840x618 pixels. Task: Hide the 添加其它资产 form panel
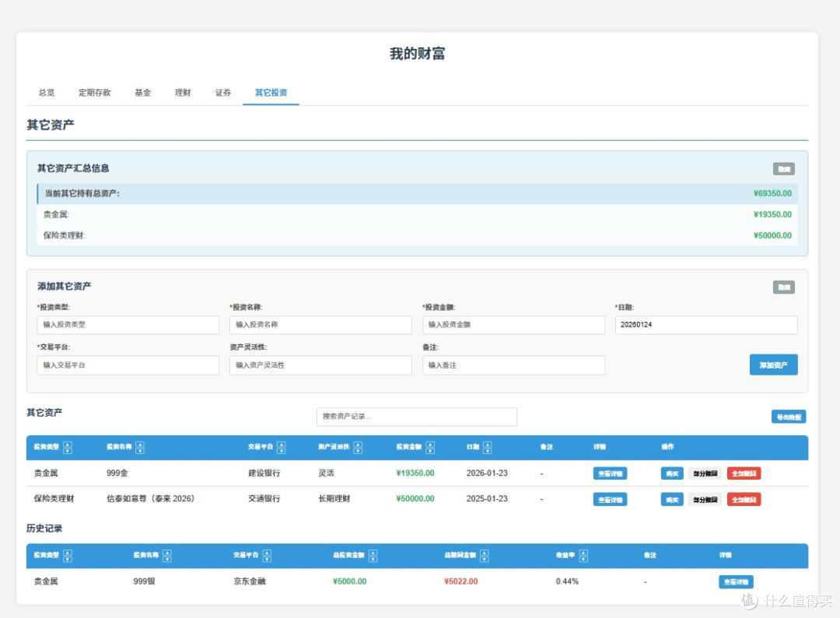click(784, 288)
